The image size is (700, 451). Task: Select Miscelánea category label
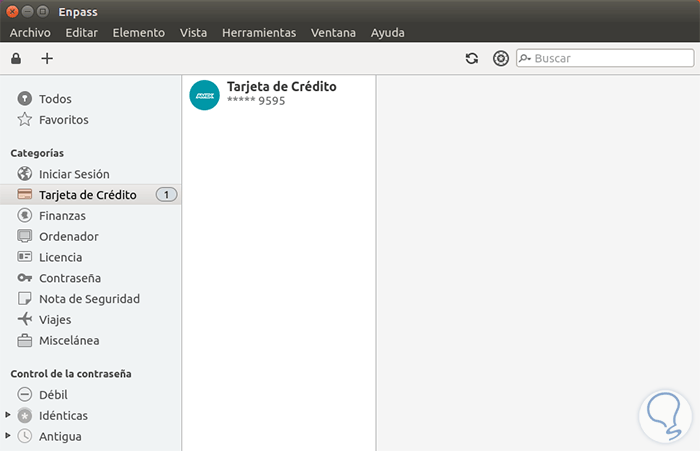(69, 341)
